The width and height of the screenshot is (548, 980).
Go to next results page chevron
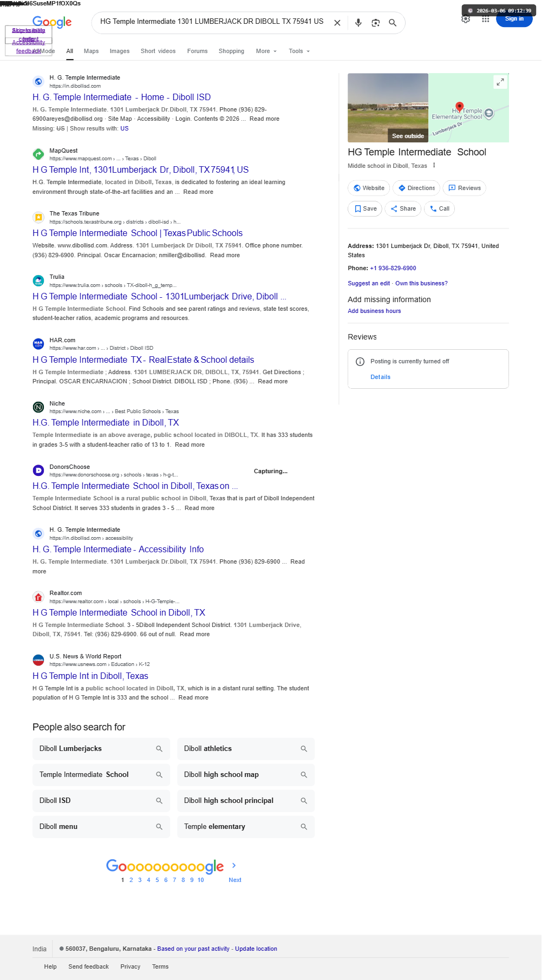point(234,865)
